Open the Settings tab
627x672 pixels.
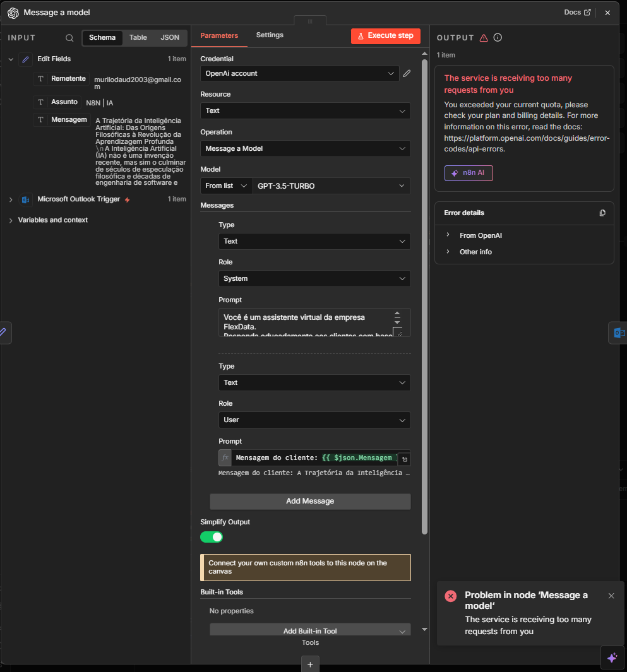[x=270, y=35]
